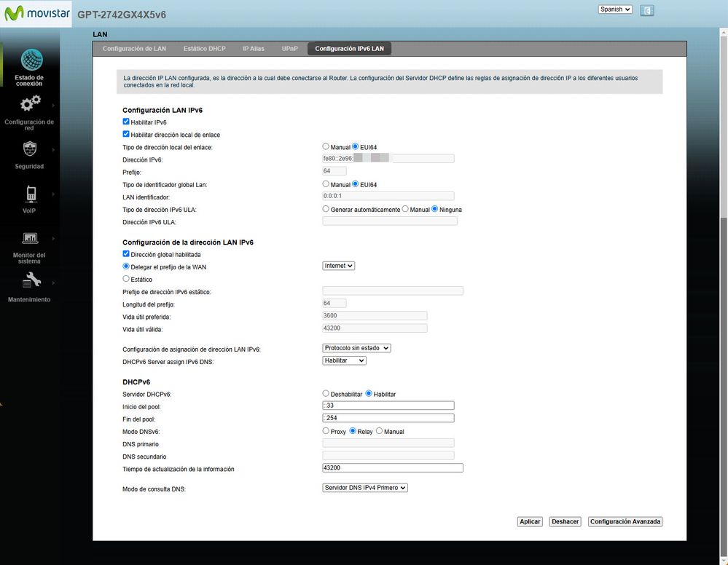
Task: Select Deshabilitar for Servidor DHCPv6
Action: pos(326,394)
